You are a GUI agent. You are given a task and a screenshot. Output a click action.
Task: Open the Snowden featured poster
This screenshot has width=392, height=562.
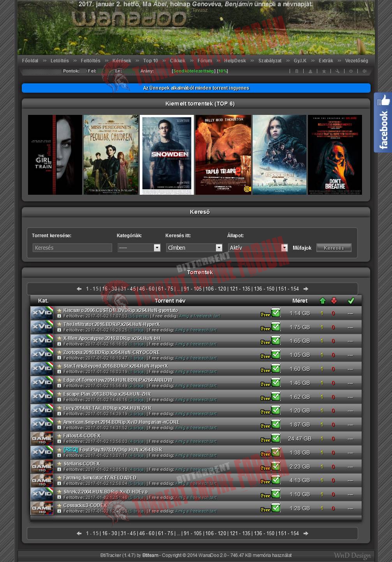click(x=167, y=155)
